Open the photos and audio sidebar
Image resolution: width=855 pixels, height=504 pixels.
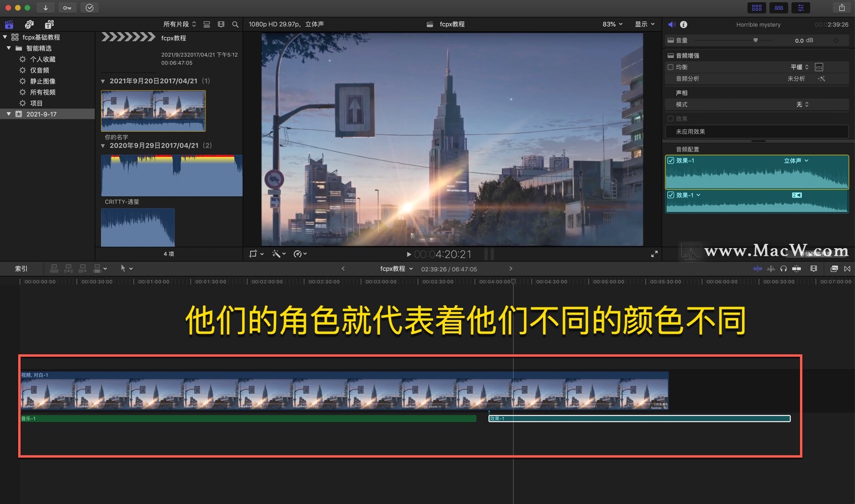[29, 24]
